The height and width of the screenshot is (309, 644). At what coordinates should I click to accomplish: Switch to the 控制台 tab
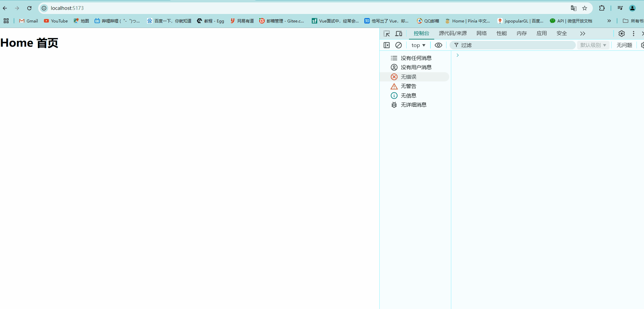(421, 33)
